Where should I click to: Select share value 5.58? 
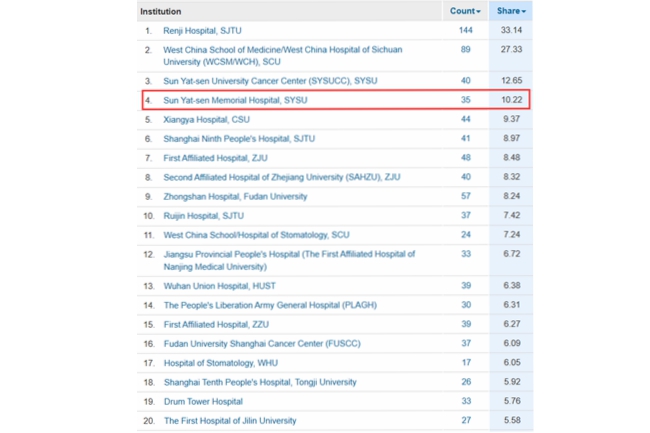coord(512,420)
